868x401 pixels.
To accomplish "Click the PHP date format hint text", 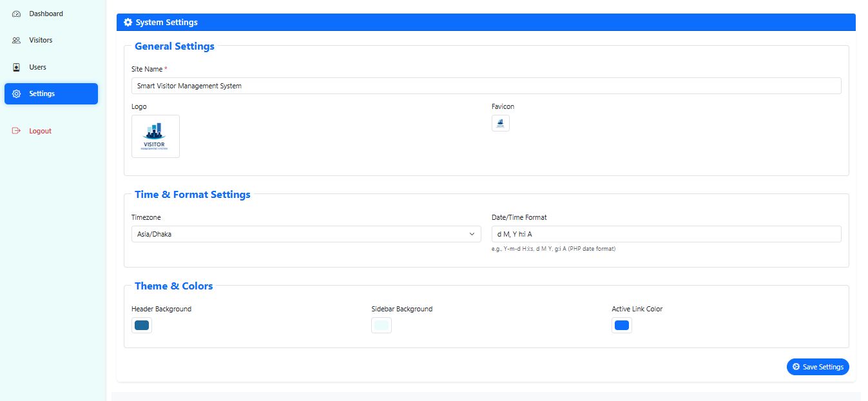I will (x=554, y=249).
